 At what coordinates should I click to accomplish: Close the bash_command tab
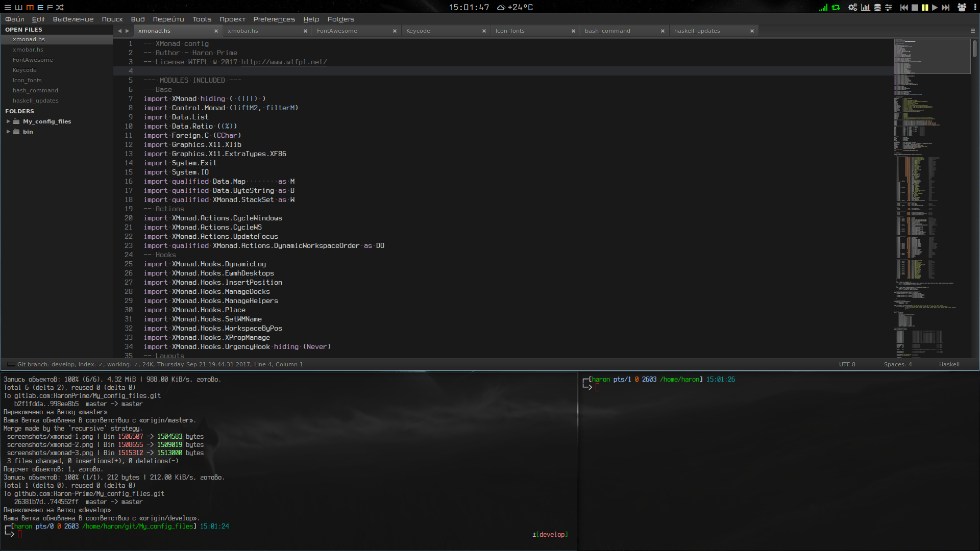[x=663, y=31]
